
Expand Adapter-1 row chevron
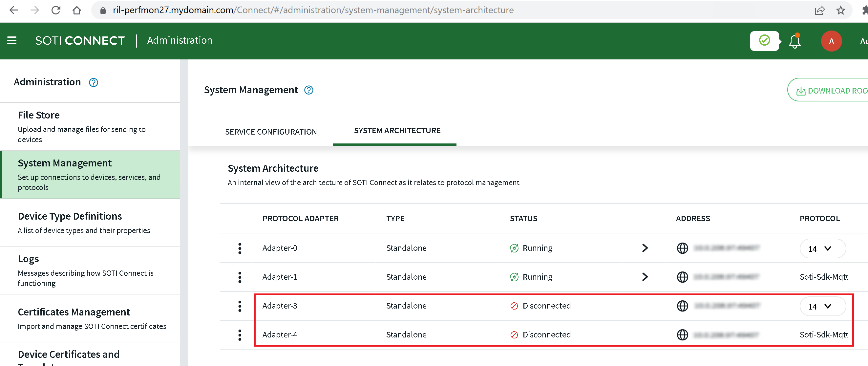pos(645,277)
